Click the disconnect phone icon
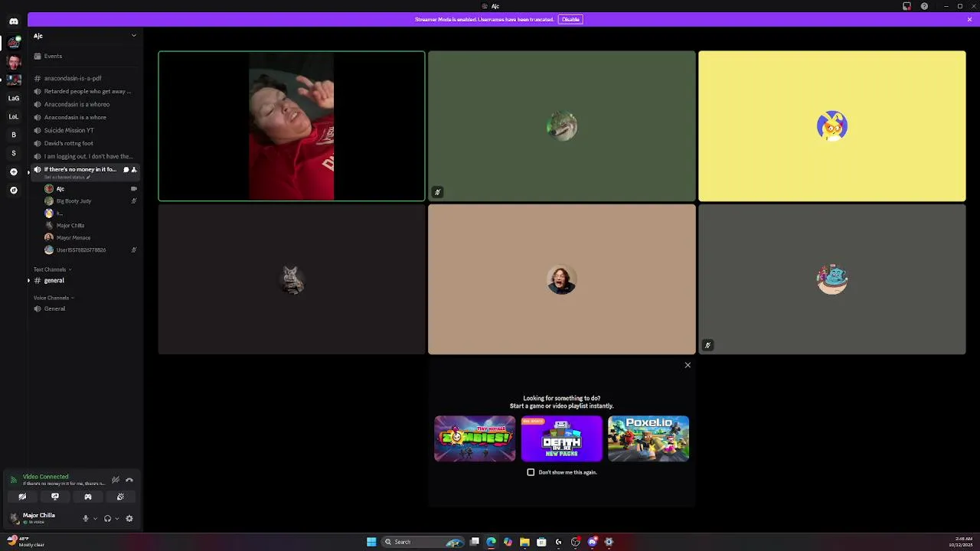This screenshot has height=551, width=980. 129,480
